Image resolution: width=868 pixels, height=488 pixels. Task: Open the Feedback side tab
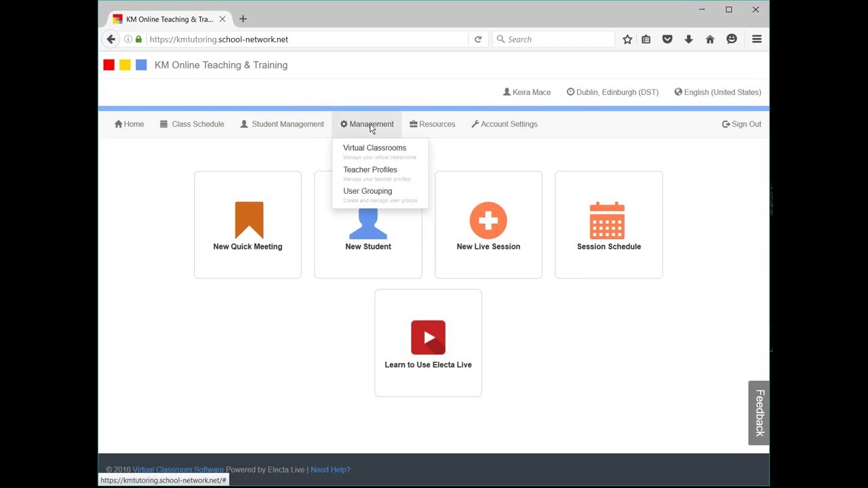point(759,413)
